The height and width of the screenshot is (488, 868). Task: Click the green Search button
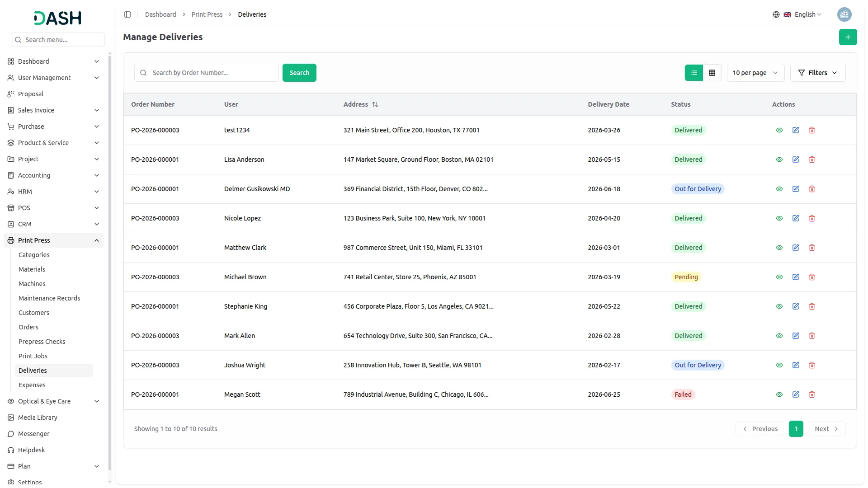pos(299,73)
